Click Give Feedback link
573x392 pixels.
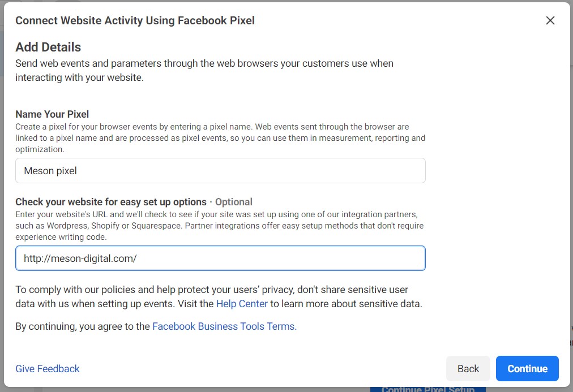click(48, 369)
